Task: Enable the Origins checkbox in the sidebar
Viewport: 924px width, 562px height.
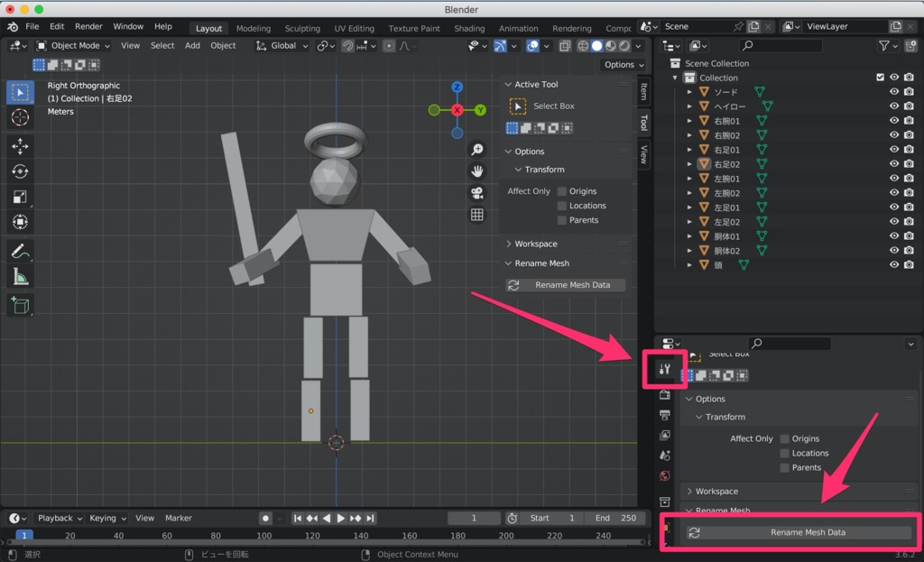Action: pos(562,191)
